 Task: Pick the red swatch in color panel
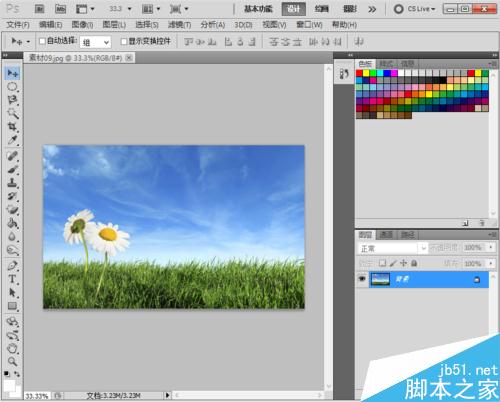pos(359,73)
